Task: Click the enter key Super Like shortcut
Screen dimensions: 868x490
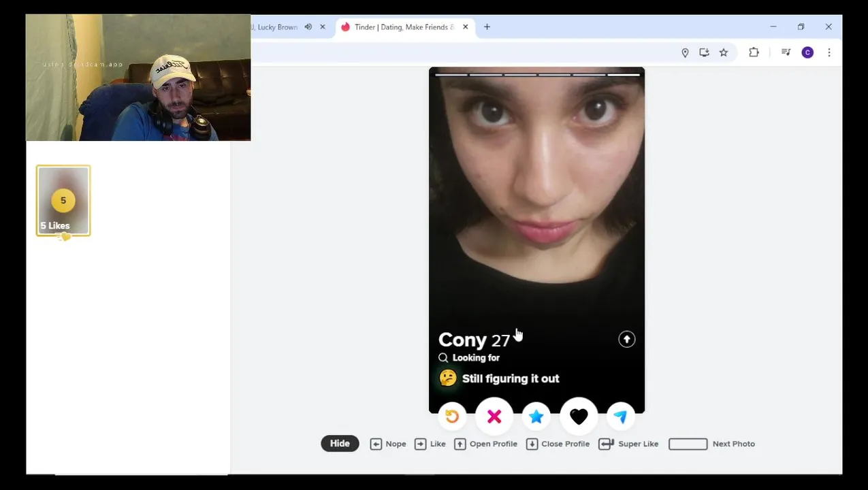Action: pyautogui.click(x=606, y=444)
